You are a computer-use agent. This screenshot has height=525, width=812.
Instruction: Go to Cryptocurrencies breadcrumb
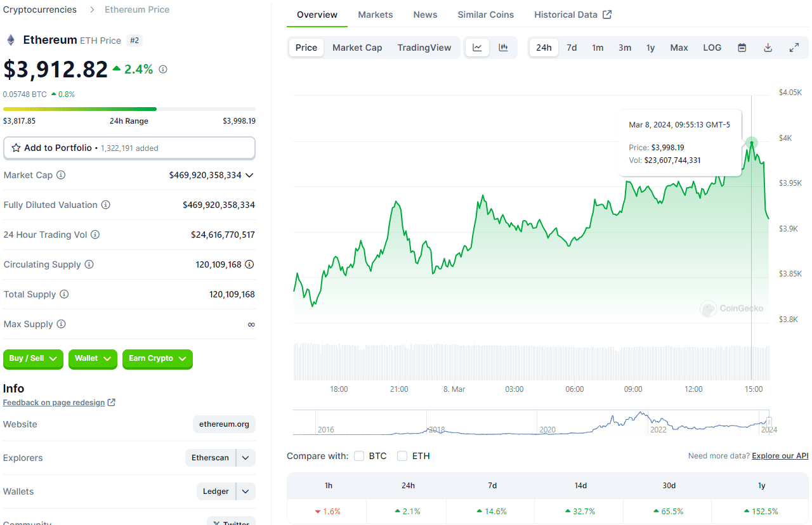[x=40, y=10]
